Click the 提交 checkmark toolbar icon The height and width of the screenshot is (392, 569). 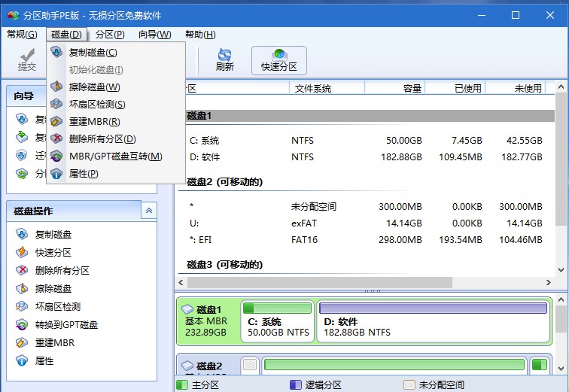(27, 55)
